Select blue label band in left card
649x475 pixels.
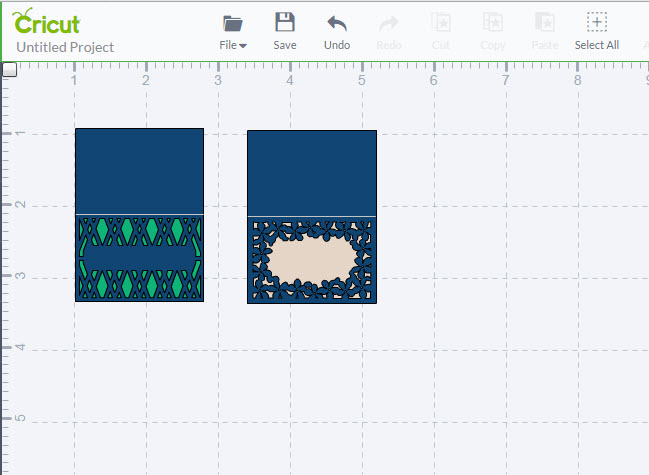(x=139, y=258)
